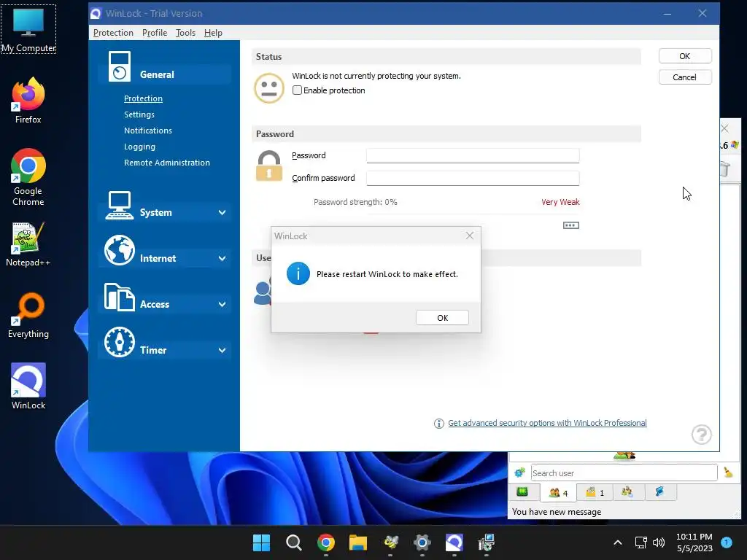Click the volume speaker tray icon
Viewport: 747px width, 560px height.
pos(659,542)
